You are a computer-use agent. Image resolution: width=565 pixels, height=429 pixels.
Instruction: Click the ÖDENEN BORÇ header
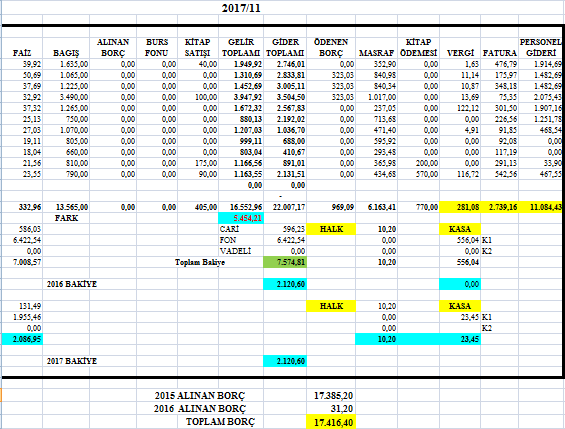pos(331,48)
